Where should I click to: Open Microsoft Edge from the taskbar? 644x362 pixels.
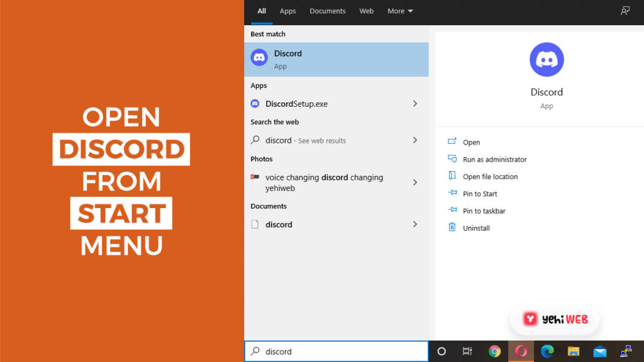click(547, 351)
